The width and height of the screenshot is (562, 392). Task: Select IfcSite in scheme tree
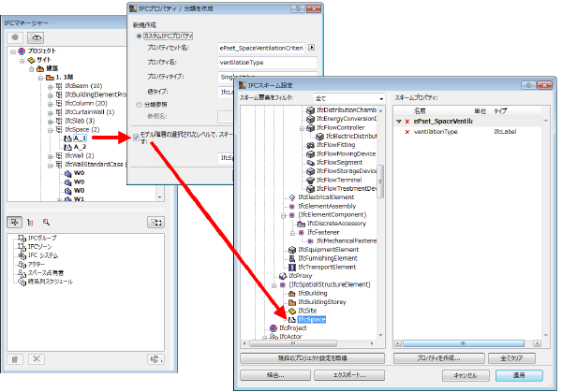tap(307, 312)
